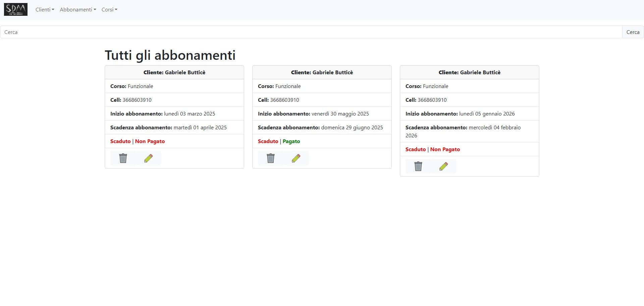644x306 pixels.
Task: Expand the Abbonamenti dropdown menu
Action: pos(78,10)
